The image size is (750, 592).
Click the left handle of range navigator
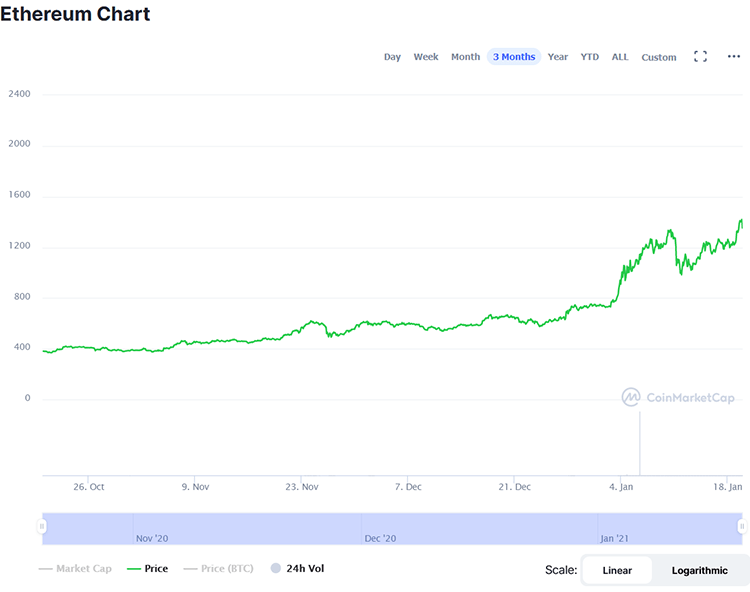pyautogui.click(x=42, y=526)
